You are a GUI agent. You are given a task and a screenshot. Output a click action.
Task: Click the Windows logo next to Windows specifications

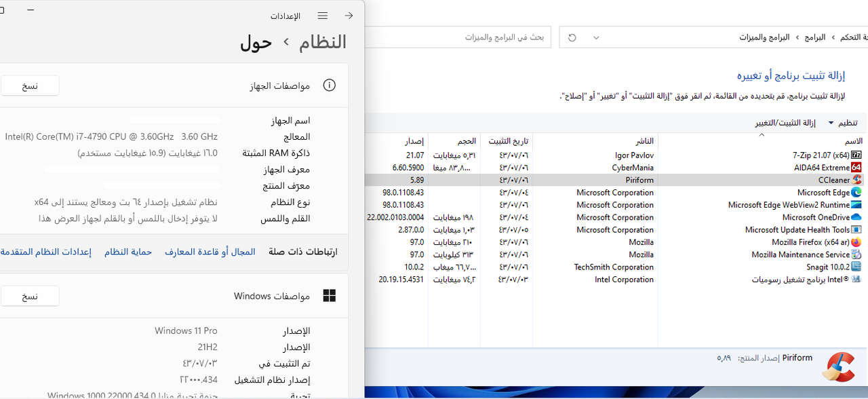click(x=330, y=296)
